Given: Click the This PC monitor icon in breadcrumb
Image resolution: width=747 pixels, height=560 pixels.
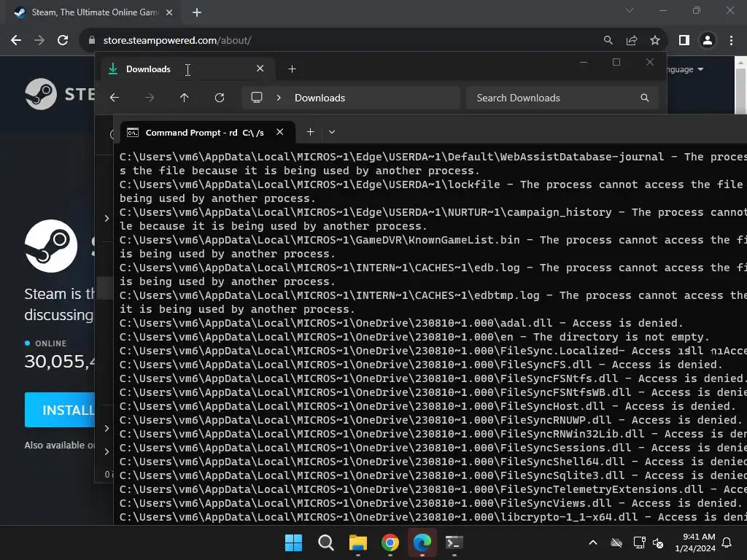Looking at the screenshot, I should (x=257, y=98).
